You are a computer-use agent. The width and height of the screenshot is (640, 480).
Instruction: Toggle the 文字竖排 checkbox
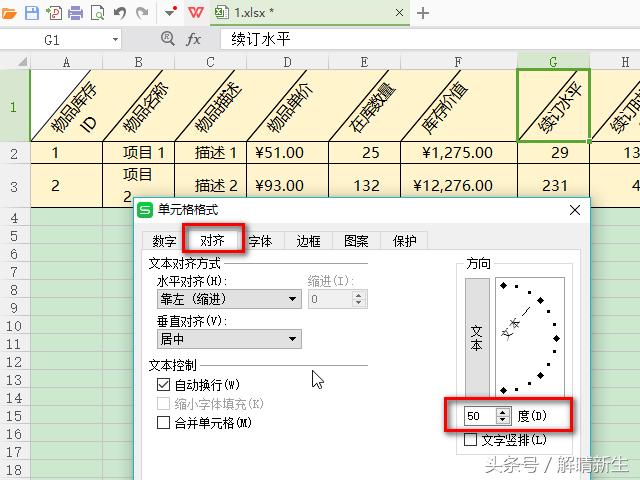click(x=470, y=440)
